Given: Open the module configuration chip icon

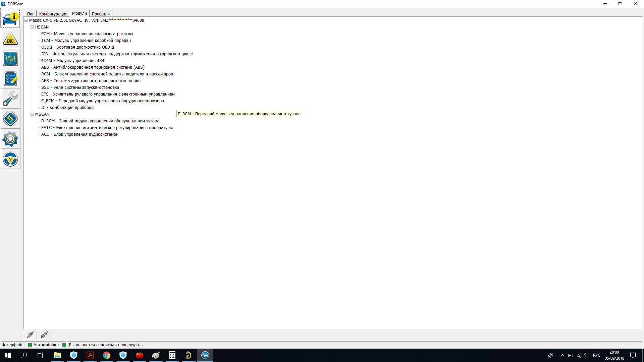Looking at the screenshot, I should [10, 119].
